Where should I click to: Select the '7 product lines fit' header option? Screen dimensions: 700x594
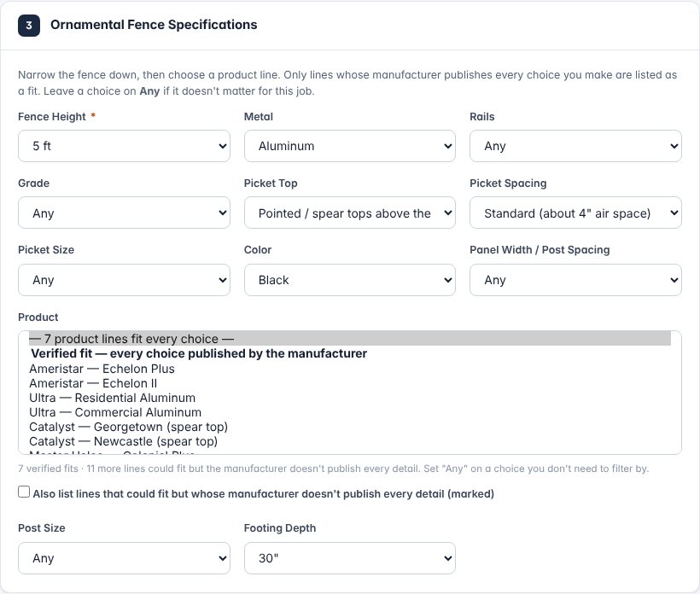coord(349,338)
